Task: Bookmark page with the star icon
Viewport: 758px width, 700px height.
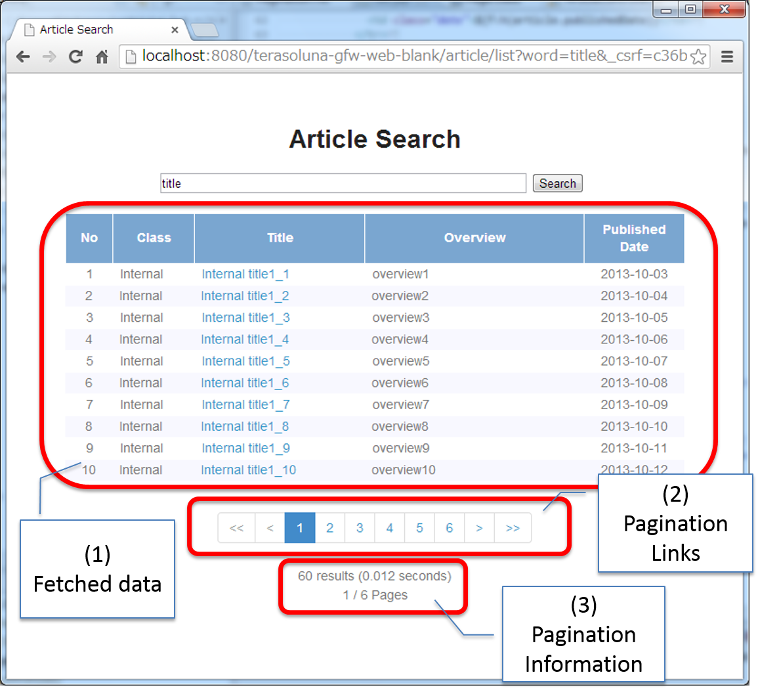Action: tap(698, 57)
